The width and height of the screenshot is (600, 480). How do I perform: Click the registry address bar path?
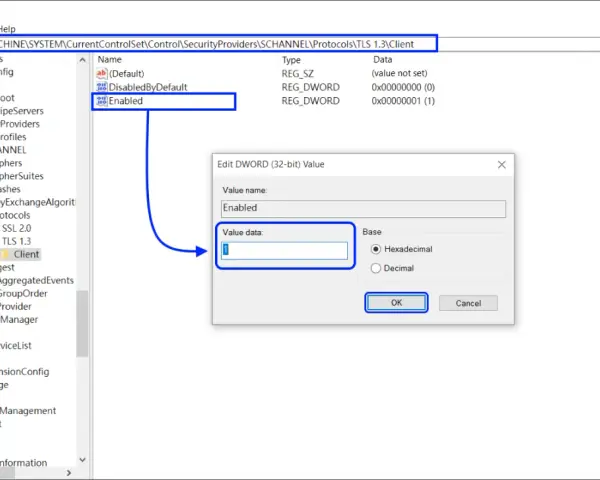tap(207, 44)
